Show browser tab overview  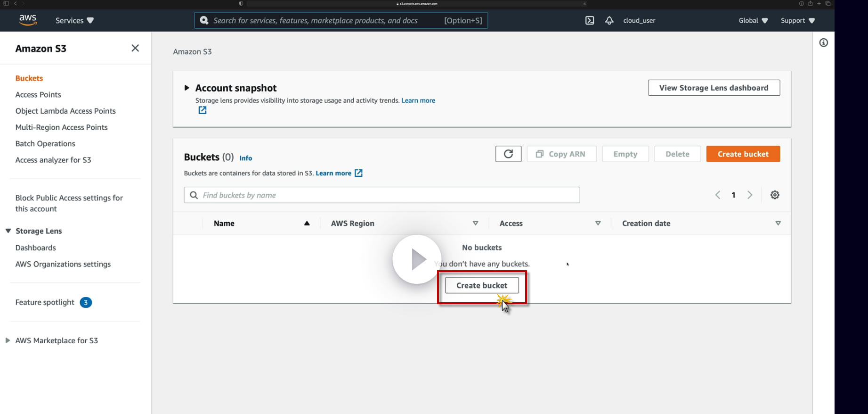tap(828, 3)
